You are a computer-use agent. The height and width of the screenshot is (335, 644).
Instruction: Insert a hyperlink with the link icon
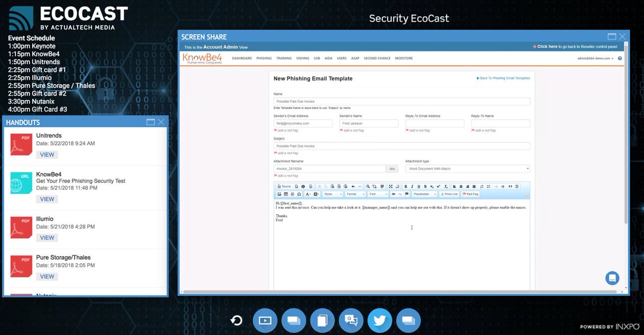click(x=393, y=194)
